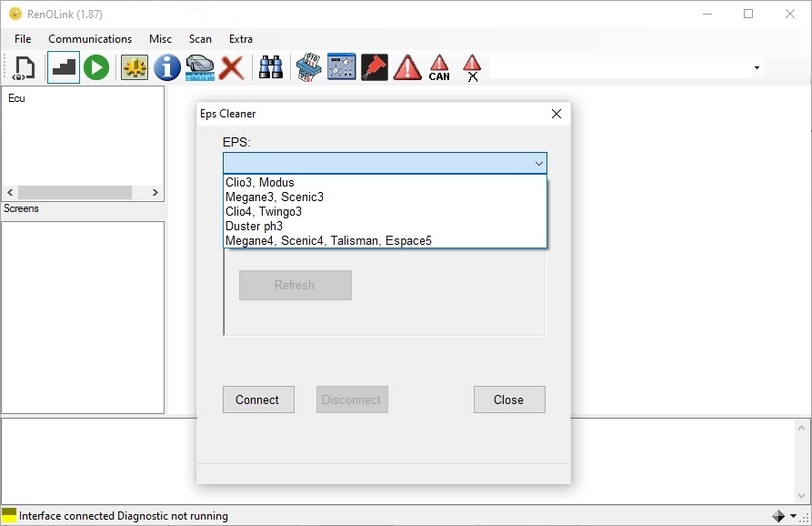The image size is (812, 526).
Task: Click the Close button in Eps Cleaner
Action: click(509, 400)
